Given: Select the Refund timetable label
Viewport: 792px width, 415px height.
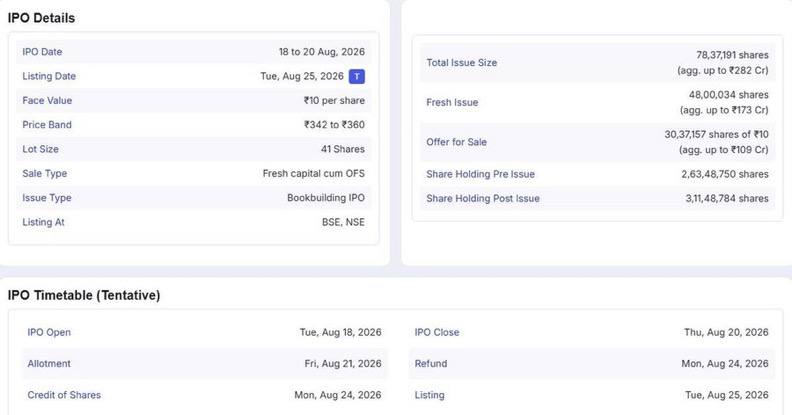Looking at the screenshot, I should [431, 364].
